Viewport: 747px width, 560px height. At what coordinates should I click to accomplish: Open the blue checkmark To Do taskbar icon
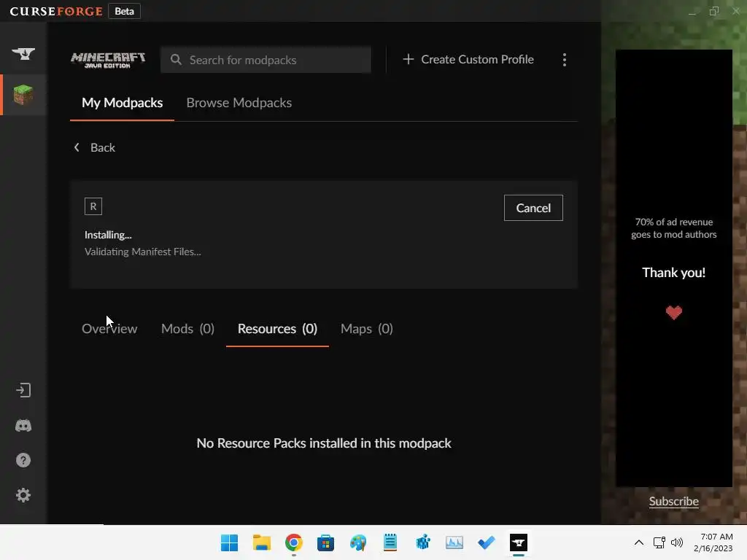487,542
